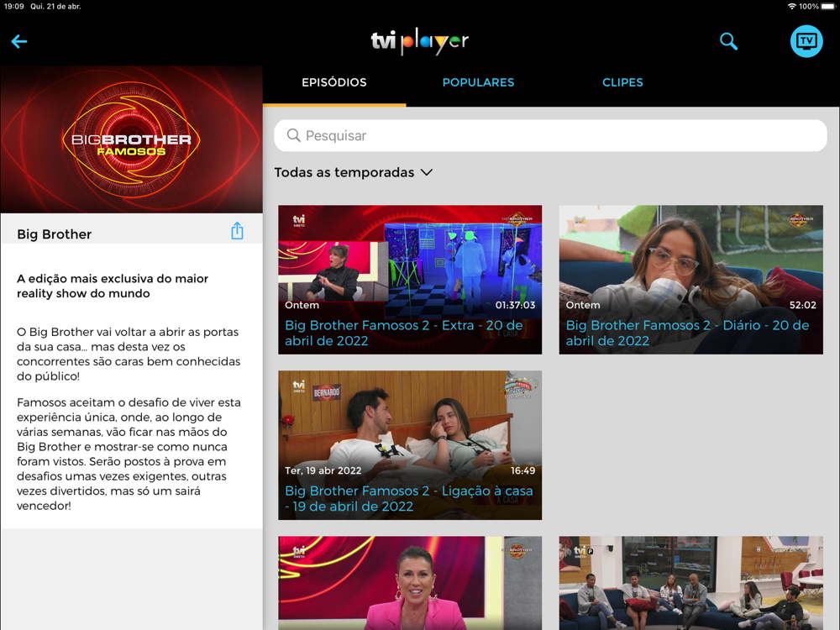Switch to the Clipes tab

click(x=622, y=82)
